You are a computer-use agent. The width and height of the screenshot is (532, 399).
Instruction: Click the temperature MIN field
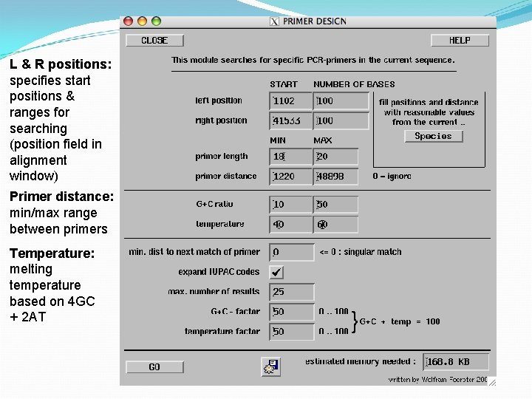point(290,225)
